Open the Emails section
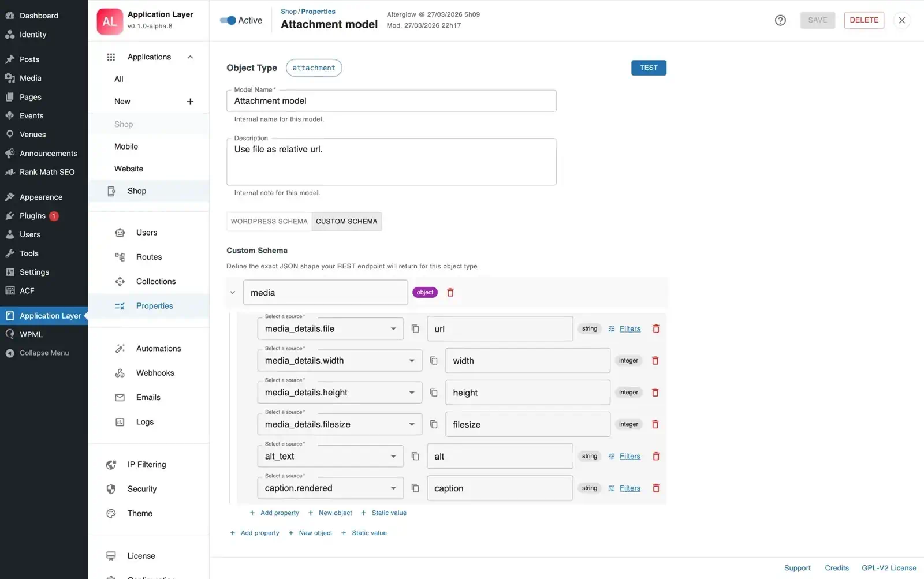This screenshot has width=924, height=579. coord(148,397)
